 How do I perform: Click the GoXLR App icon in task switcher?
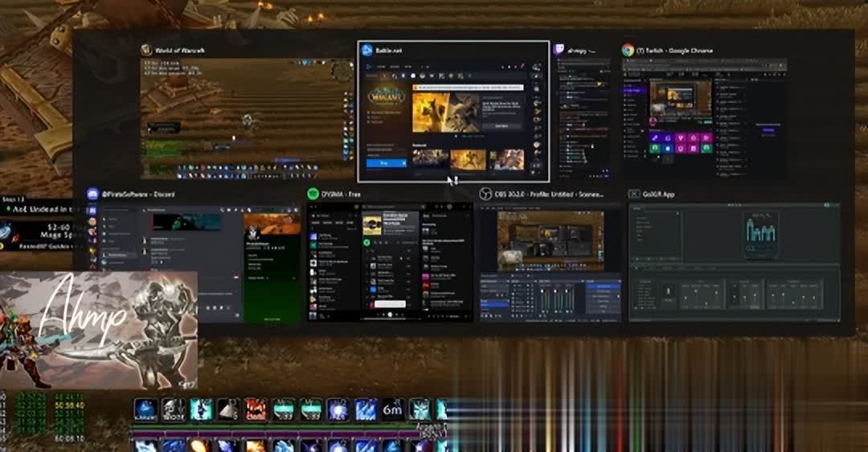click(x=634, y=194)
